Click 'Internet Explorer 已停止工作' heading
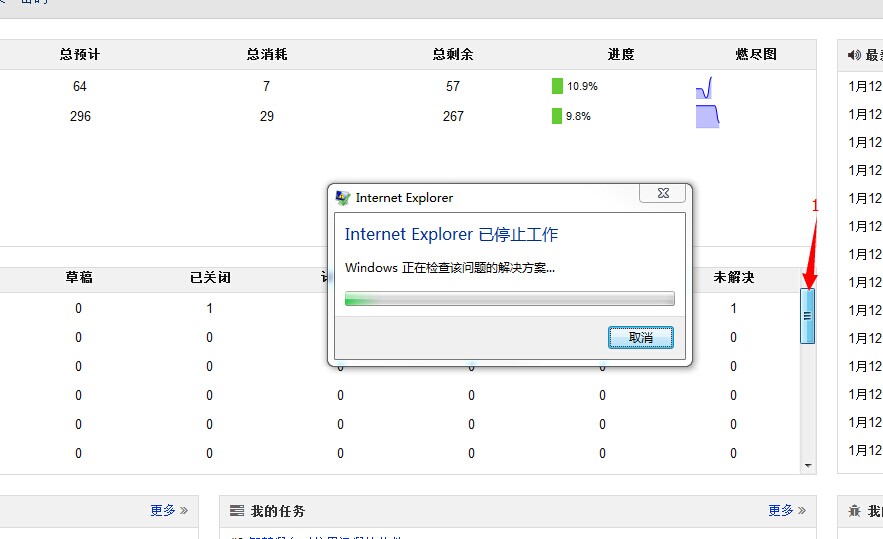This screenshot has width=883, height=539. pos(451,234)
